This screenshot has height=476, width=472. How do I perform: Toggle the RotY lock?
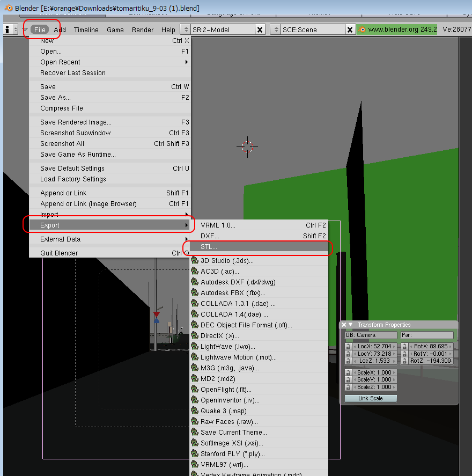coord(404,354)
